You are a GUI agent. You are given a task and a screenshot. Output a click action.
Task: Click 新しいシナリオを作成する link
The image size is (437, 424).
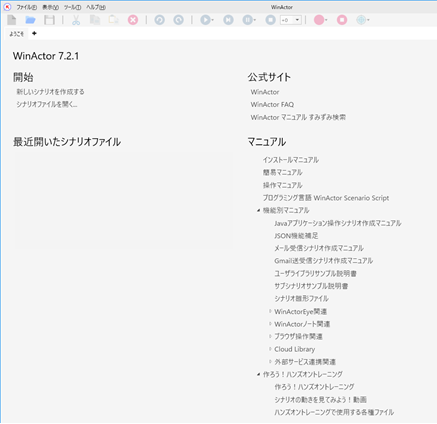tap(50, 92)
